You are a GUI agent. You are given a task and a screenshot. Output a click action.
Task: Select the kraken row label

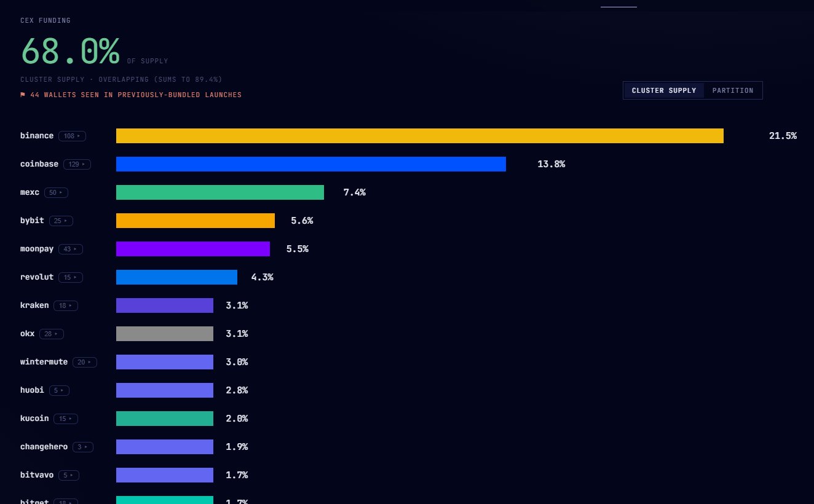click(x=34, y=305)
